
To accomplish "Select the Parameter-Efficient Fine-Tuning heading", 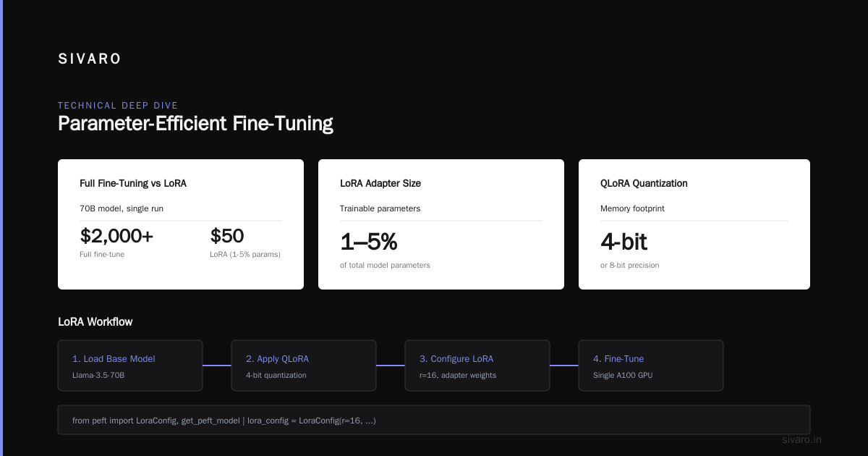I will (x=195, y=124).
